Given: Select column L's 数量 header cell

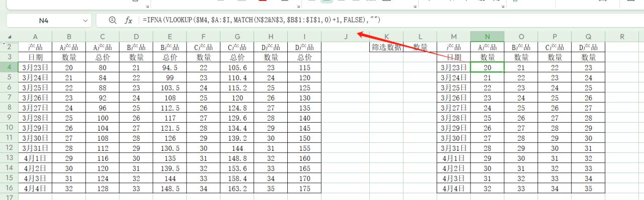Looking at the screenshot, I should coord(420,47).
